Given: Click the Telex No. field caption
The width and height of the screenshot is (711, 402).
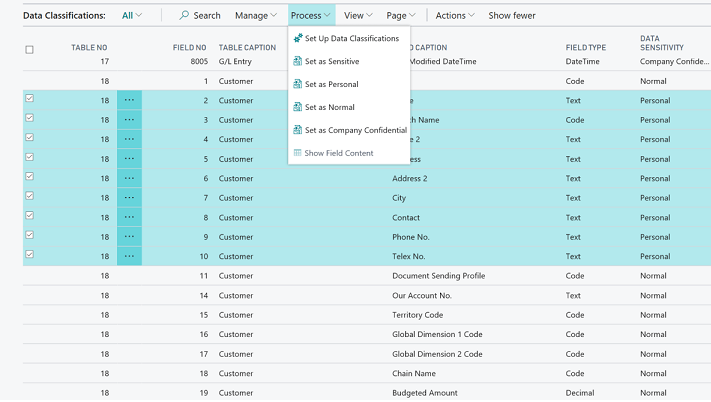Looking at the screenshot, I should pyautogui.click(x=409, y=257).
